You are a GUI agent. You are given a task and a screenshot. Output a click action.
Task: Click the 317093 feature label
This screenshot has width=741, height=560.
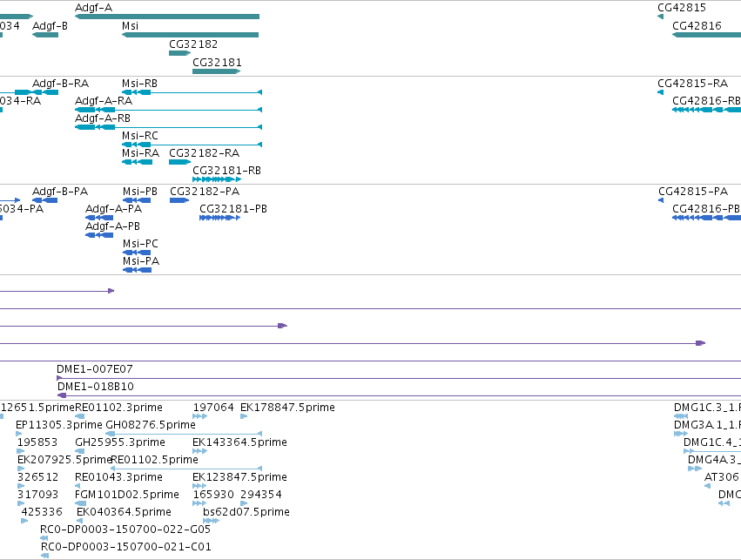[37, 496]
